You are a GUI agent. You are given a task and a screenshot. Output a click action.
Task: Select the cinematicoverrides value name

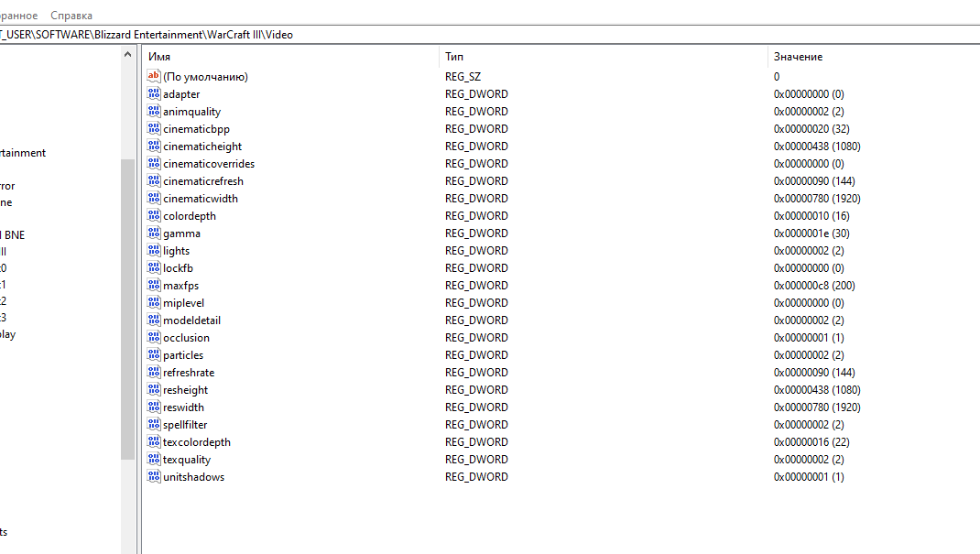(x=209, y=164)
